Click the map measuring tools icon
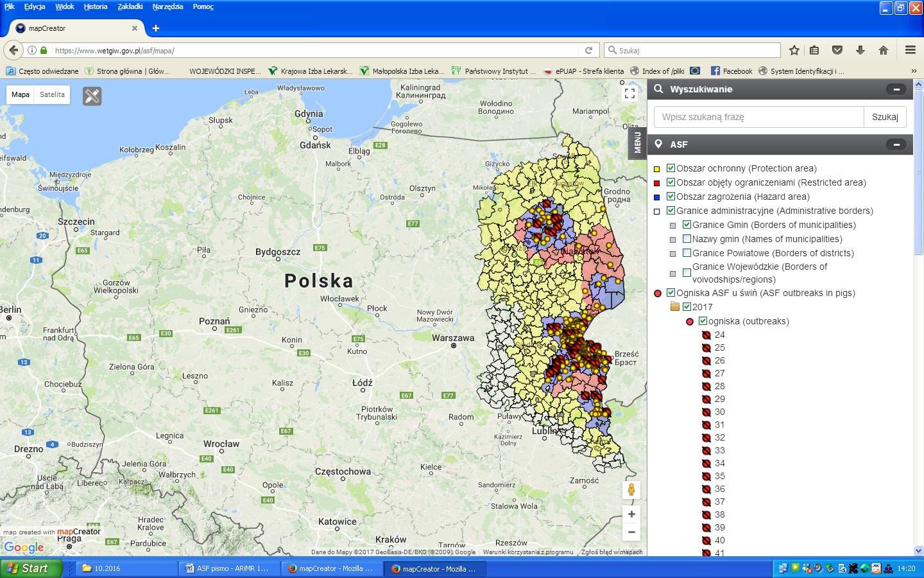This screenshot has height=578, width=924. [x=92, y=96]
